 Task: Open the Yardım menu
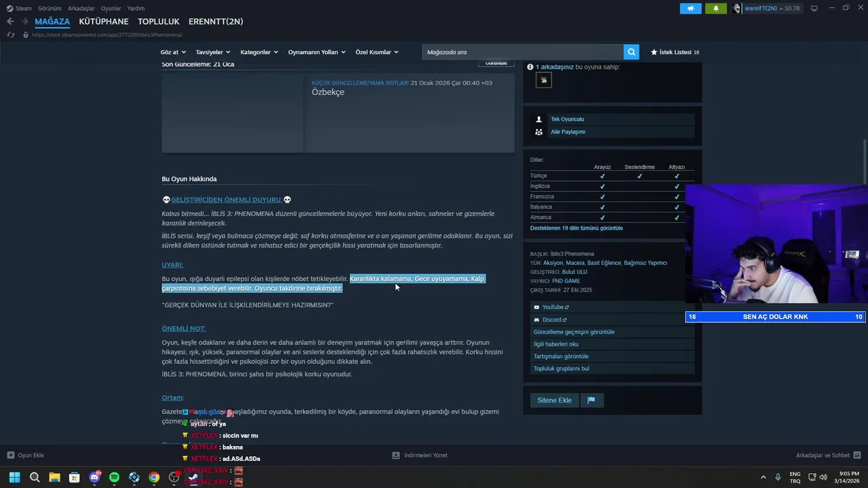136,9
